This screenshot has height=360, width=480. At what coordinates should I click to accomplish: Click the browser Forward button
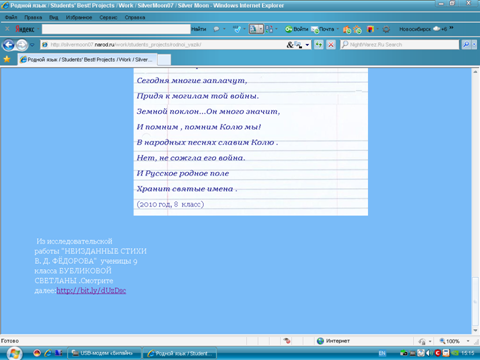click(22, 45)
